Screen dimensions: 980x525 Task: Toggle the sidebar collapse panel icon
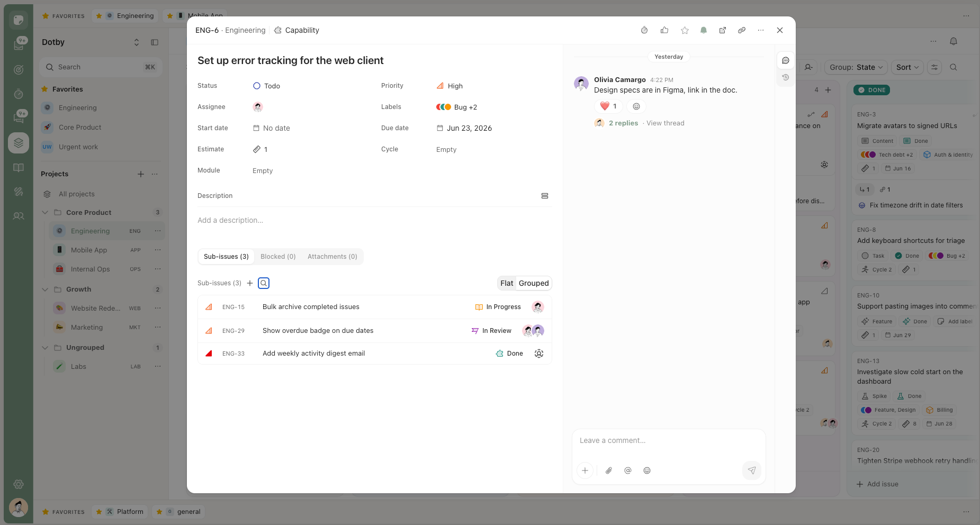(x=155, y=42)
